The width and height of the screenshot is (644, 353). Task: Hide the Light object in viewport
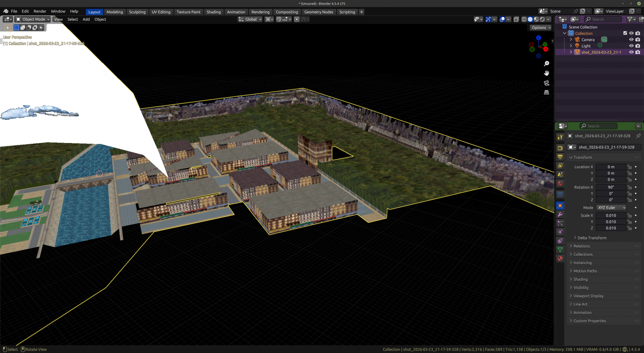click(631, 46)
